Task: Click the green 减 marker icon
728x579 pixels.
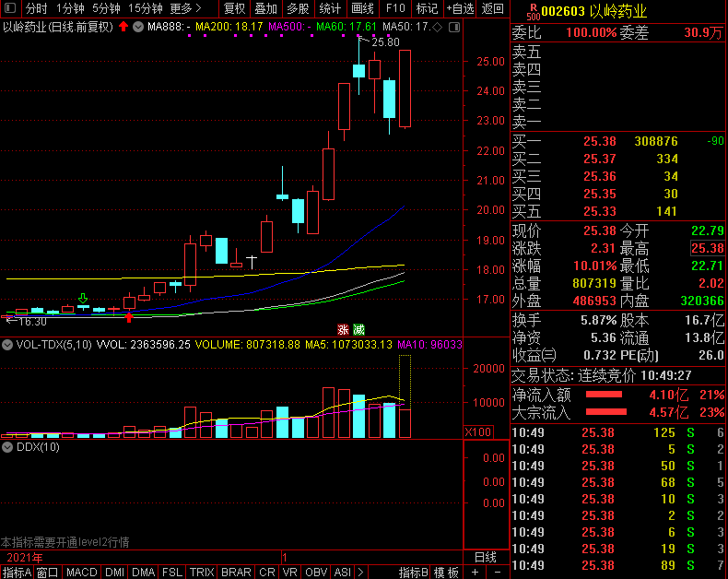Action: pos(357,329)
